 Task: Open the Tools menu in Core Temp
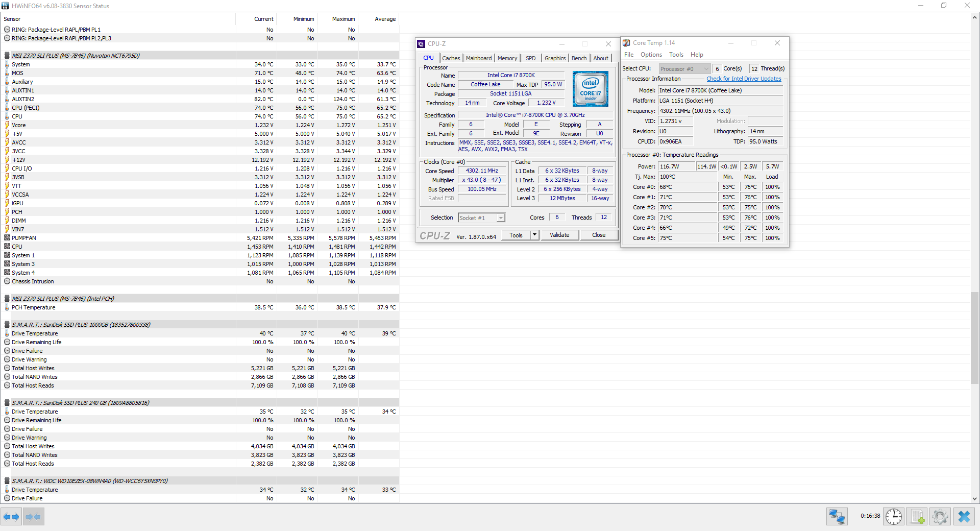(x=676, y=55)
